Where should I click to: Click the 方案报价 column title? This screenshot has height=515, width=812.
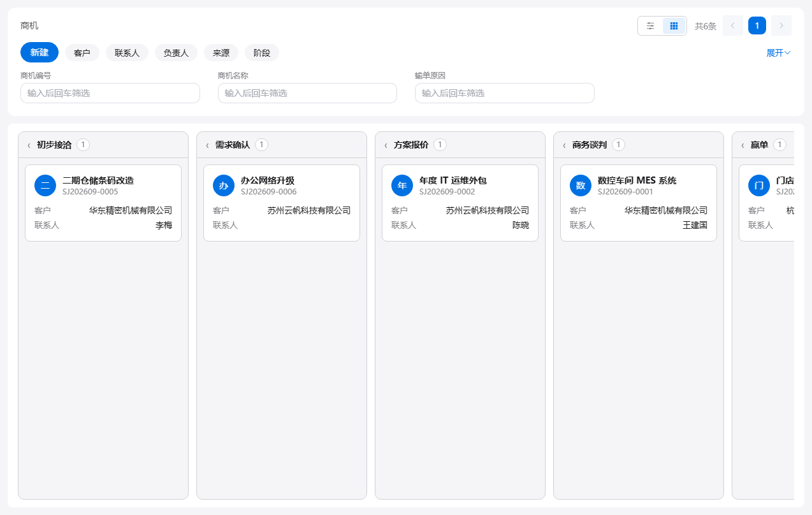point(411,145)
